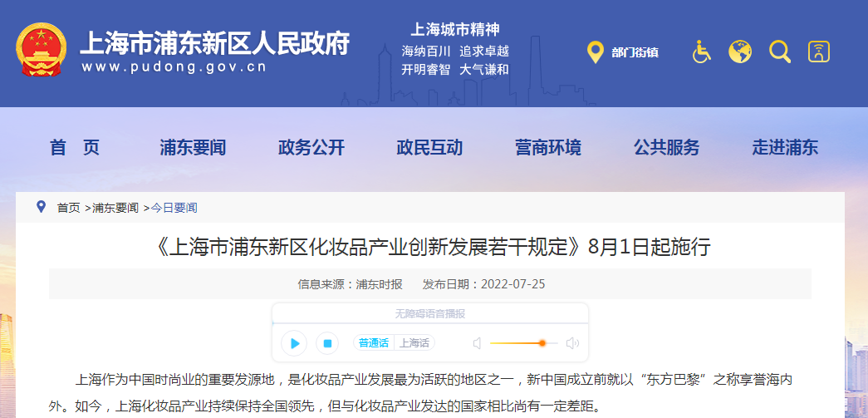Click the elderly-friendly mode icon
Screen dimensions: 868x418
tap(819, 52)
